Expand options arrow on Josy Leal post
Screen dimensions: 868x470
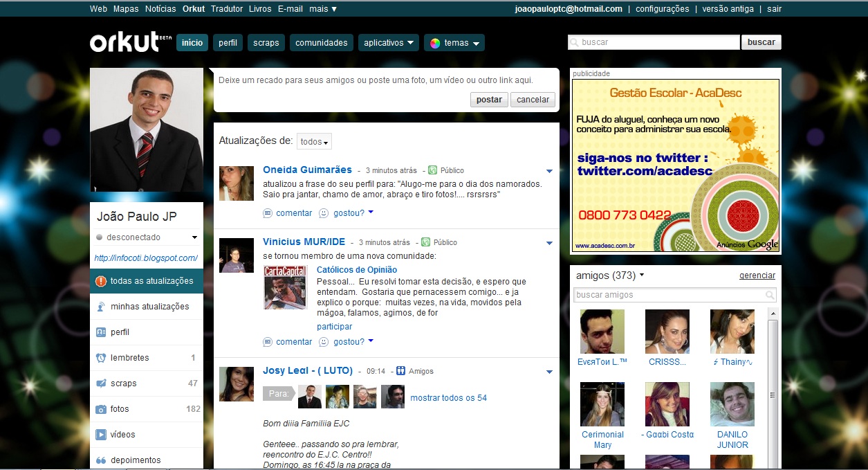(x=549, y=372)
